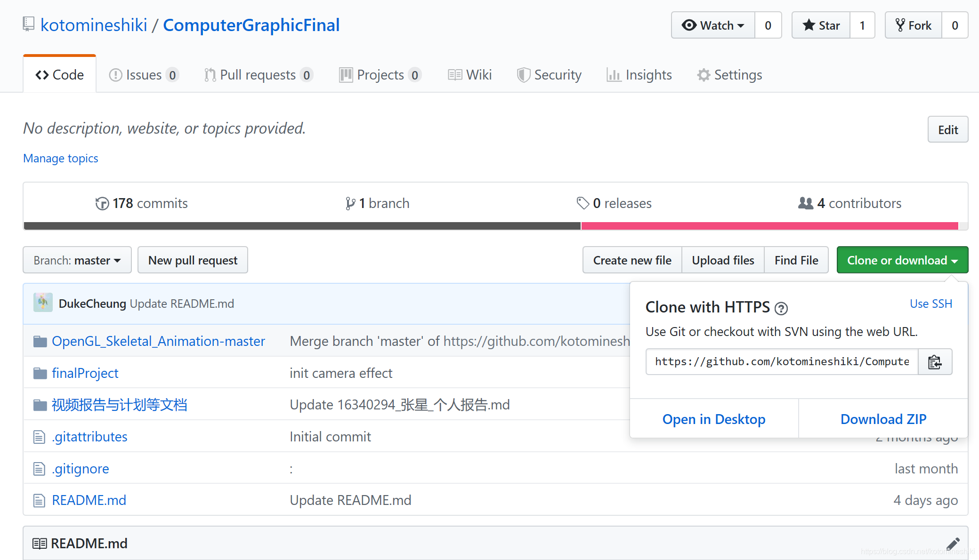Open .gitignore file
Viewport: 979px width, 560px height.
(x=81, y=469)
